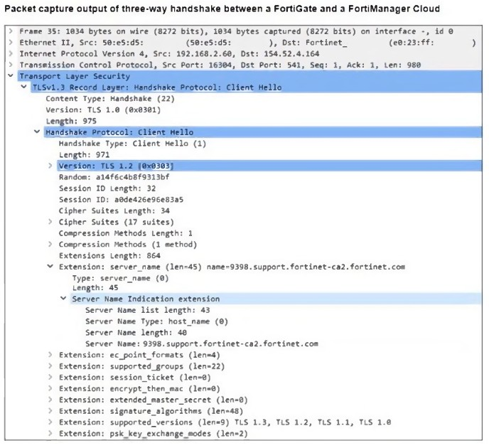This screenshot has height=448, width=489.
Task: Select Server Name list length: 43
Action: tap(148, 310)
